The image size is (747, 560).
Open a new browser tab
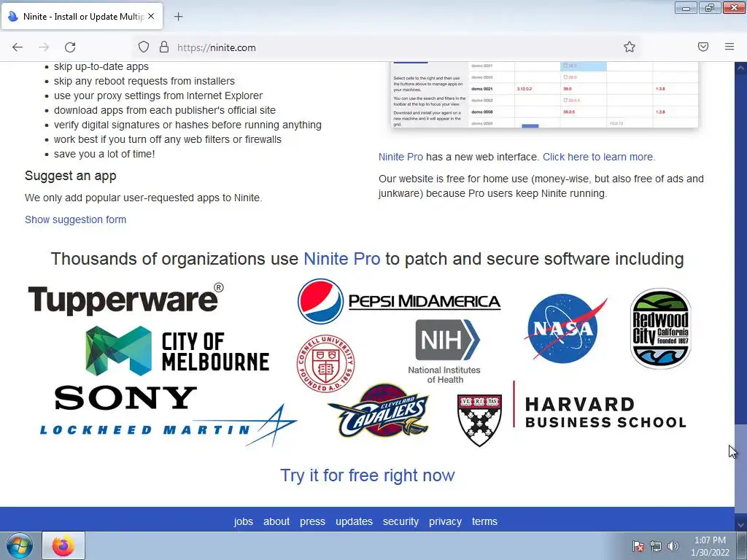click(x=178, y=17)
